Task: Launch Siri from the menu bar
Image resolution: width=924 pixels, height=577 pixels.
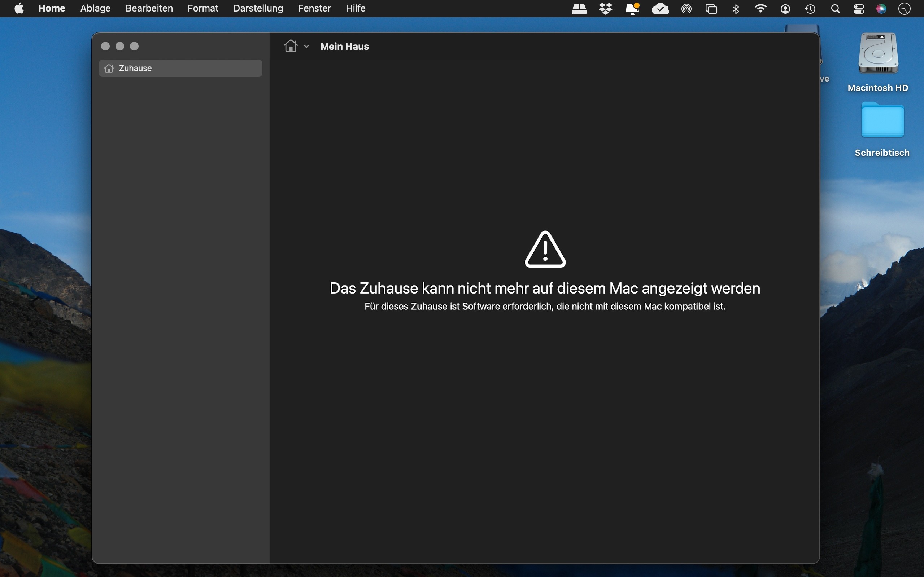Action: 881,9
